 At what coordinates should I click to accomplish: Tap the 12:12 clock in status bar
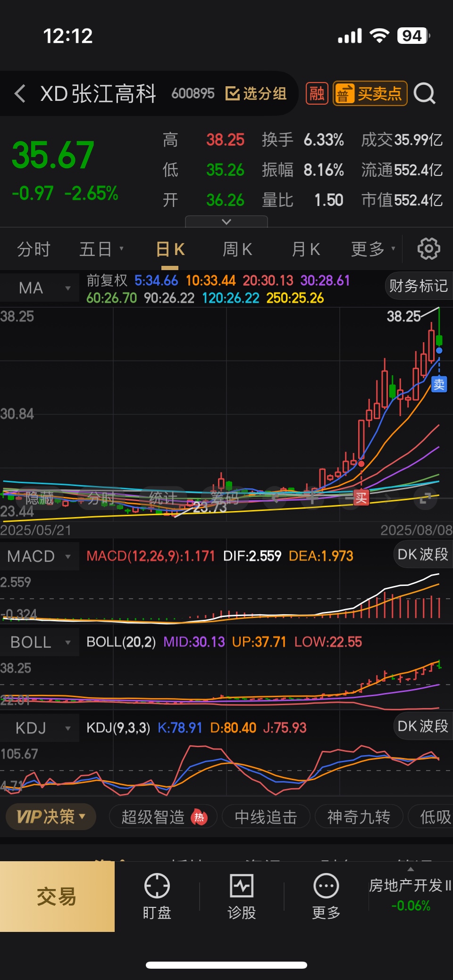(68, 36)
